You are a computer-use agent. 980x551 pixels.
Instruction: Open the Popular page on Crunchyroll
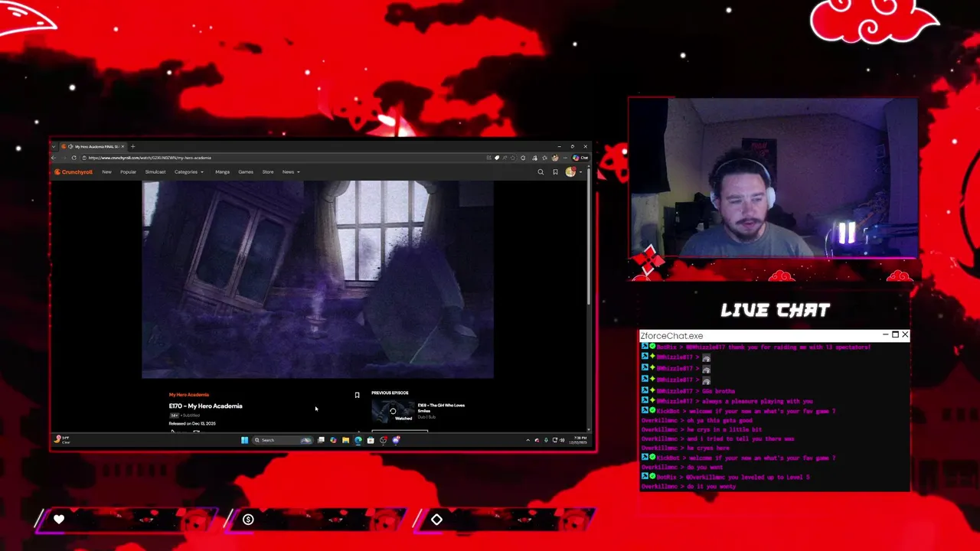point(128,172)
